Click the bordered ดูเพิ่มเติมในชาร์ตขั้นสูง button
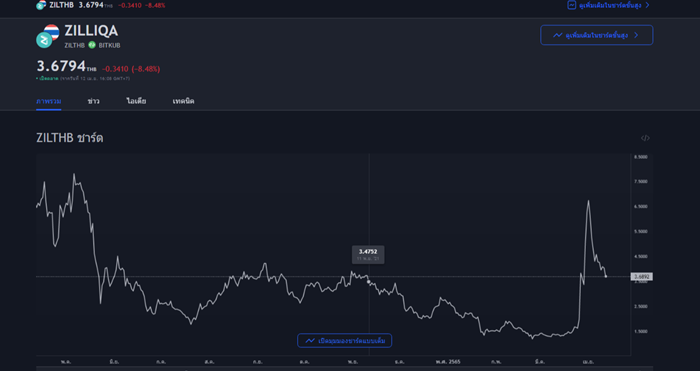700x371 pixels. [596, 35]
